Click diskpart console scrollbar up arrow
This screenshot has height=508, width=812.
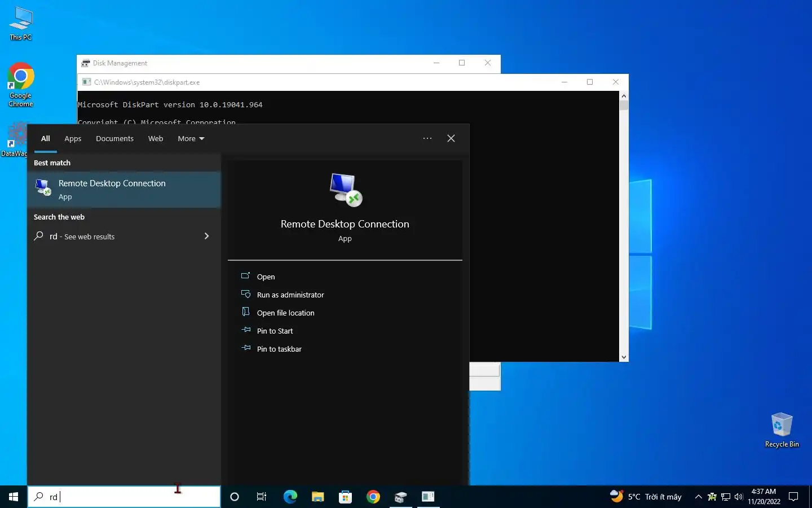tap(624, 95)
